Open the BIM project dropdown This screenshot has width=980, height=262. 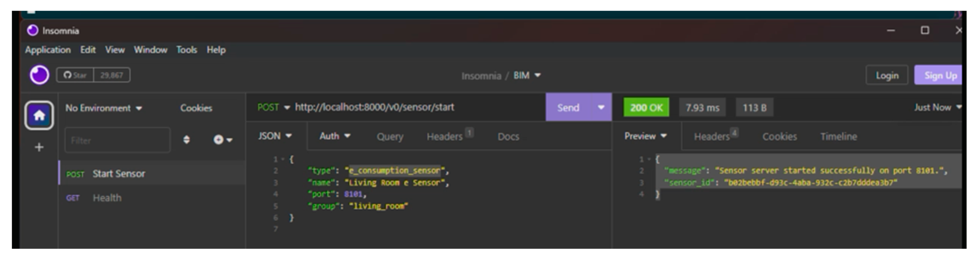[x=527, y=76]
